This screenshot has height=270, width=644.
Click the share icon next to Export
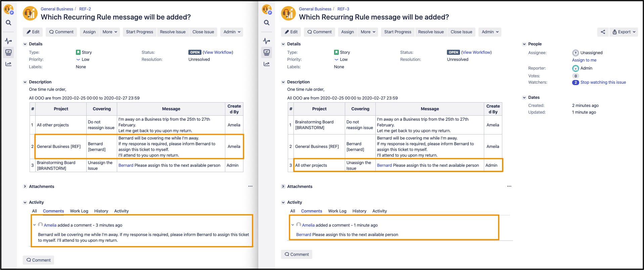(603, 32)
